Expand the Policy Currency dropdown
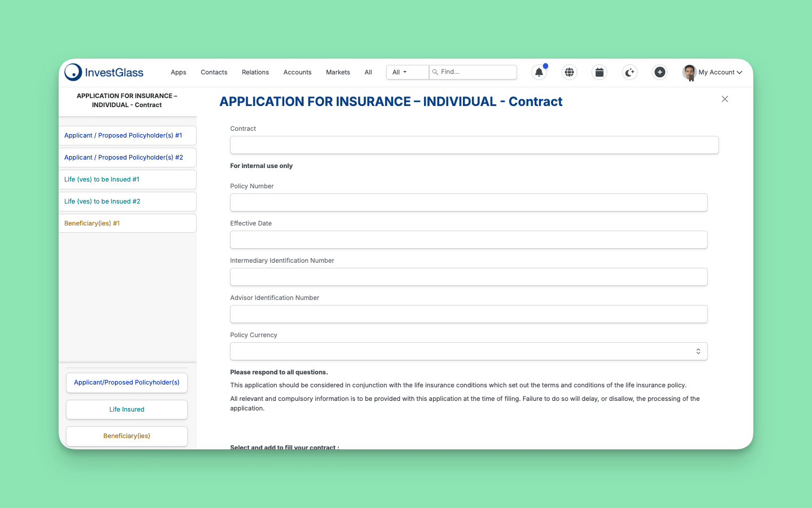812x508 pixels. click(x=469, y=351)
